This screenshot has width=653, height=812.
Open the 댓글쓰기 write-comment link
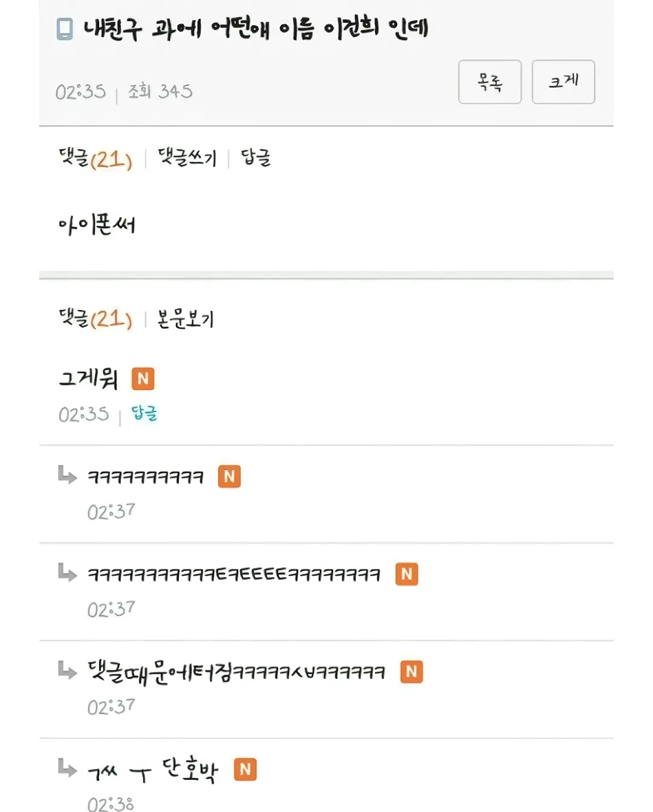click(187, 158)
